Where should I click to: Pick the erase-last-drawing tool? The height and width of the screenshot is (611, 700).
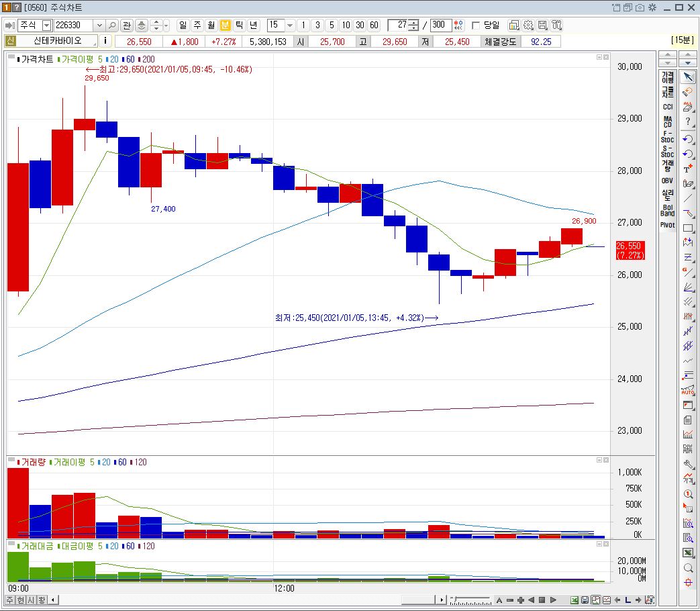click(688, 92)
